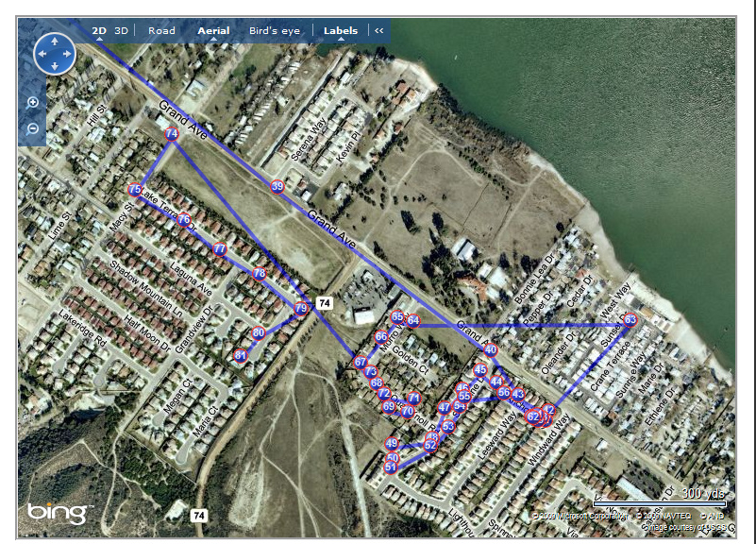Switch the map to 2D mode
Image resolution: width=756 pixels, height=544 pixels.
click(x=99, y=31)
